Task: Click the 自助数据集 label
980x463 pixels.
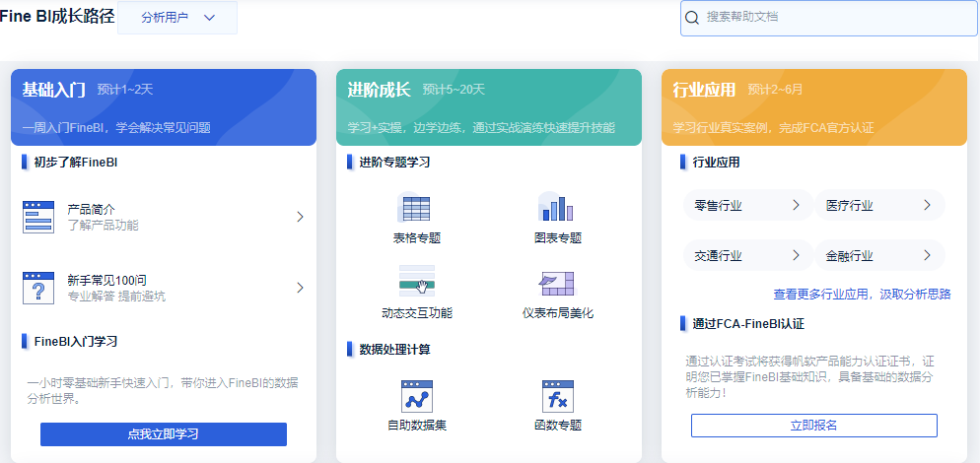Action: coord(417,426)
